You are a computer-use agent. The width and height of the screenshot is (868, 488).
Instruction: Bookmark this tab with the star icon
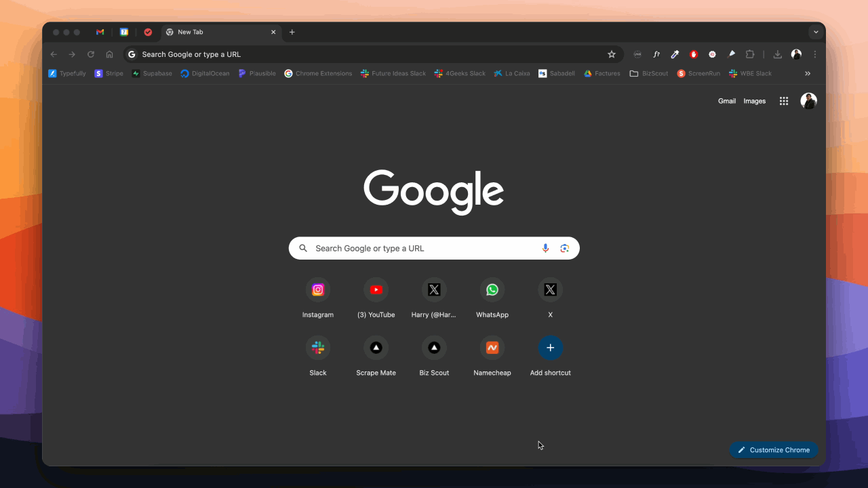[x=612, y=54]
